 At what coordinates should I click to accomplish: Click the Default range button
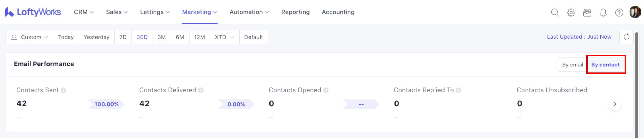click(x=253, y=37)
